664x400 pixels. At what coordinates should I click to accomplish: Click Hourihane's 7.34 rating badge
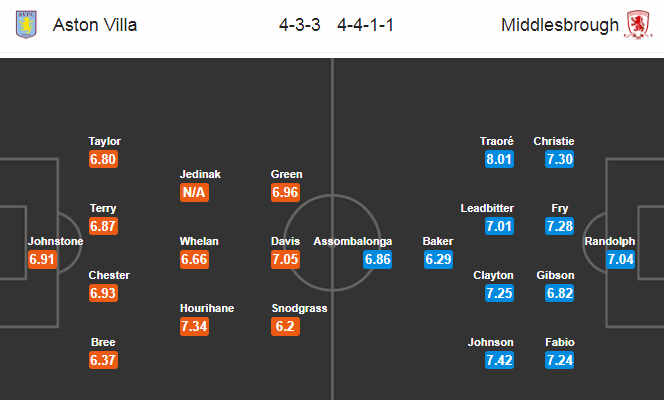pos(194,326)
